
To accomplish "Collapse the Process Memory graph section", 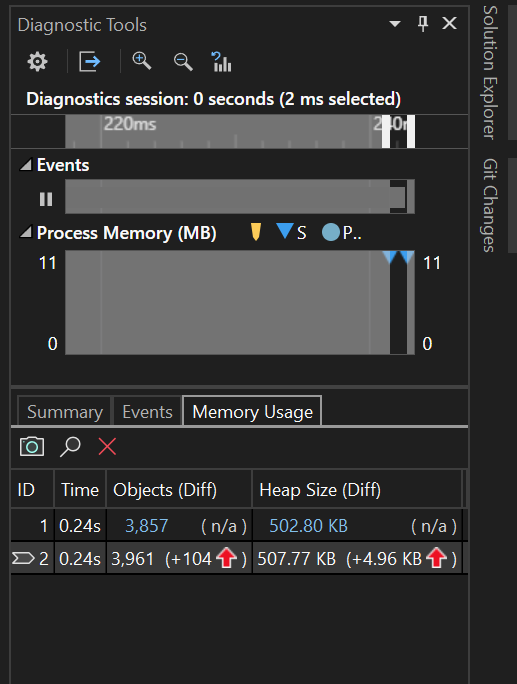I will tap(26, 232).
